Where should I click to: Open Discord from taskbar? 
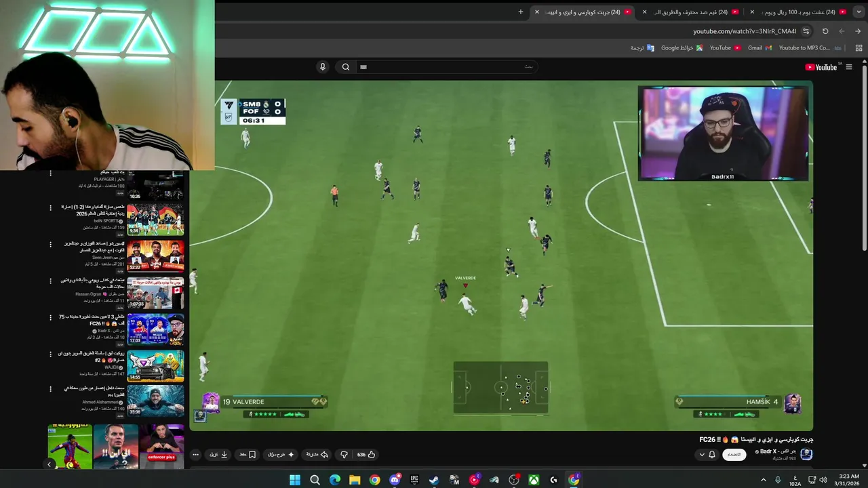[x=395, y=480]
